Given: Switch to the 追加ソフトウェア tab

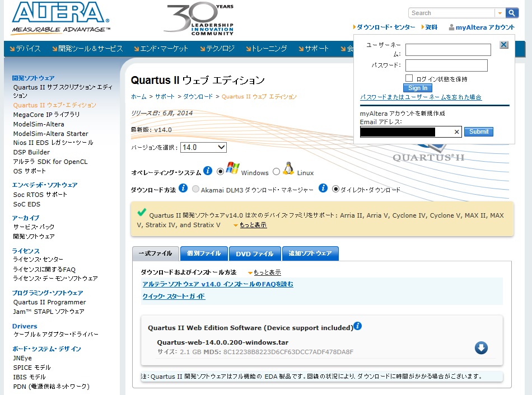Looking at the screenshot, I should [x=310, y=253].
